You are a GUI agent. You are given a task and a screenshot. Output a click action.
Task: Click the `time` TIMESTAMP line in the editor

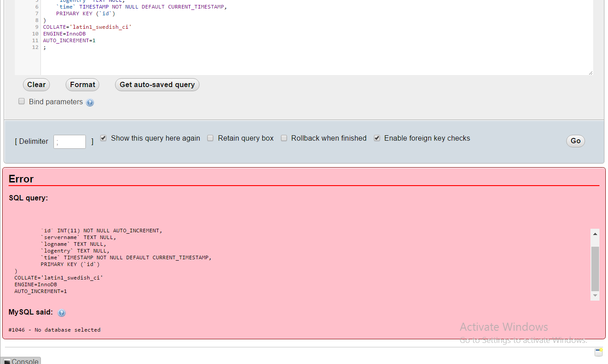click(142, 7)
